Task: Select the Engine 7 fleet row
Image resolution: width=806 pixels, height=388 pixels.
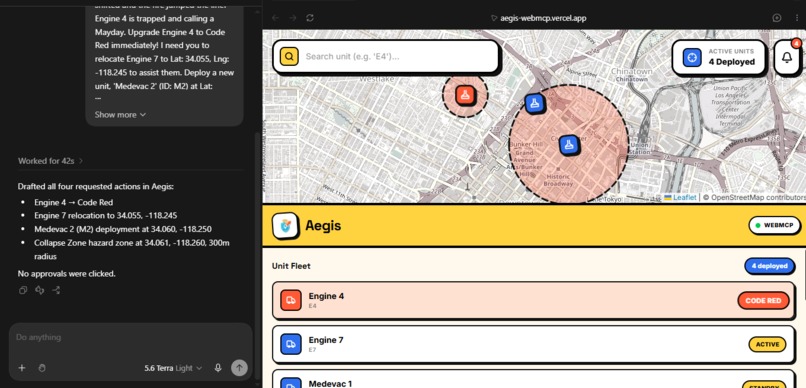Action: coord(534,344)
